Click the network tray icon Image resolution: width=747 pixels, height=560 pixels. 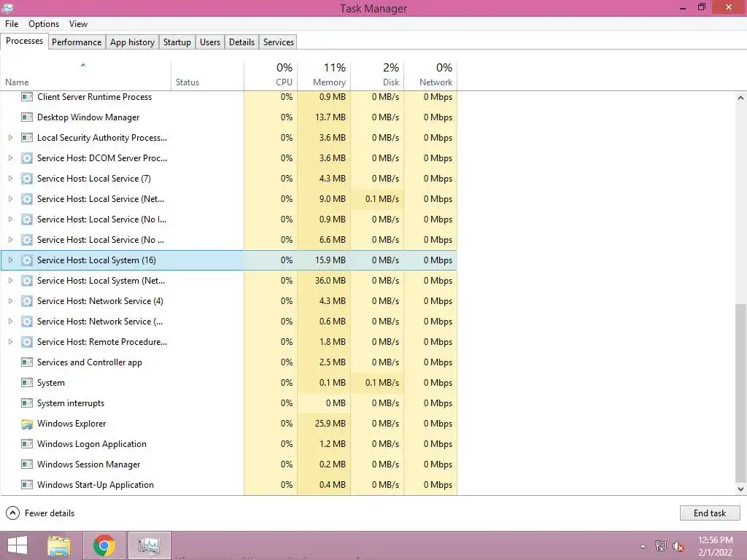point(661,545)
